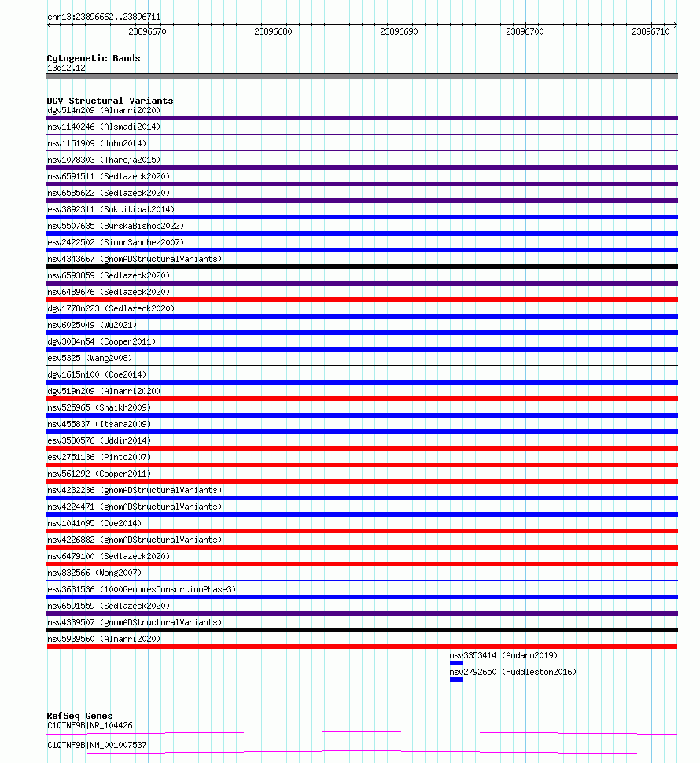Open esv3580576 (Uddin2014) entry

(99, 441)
